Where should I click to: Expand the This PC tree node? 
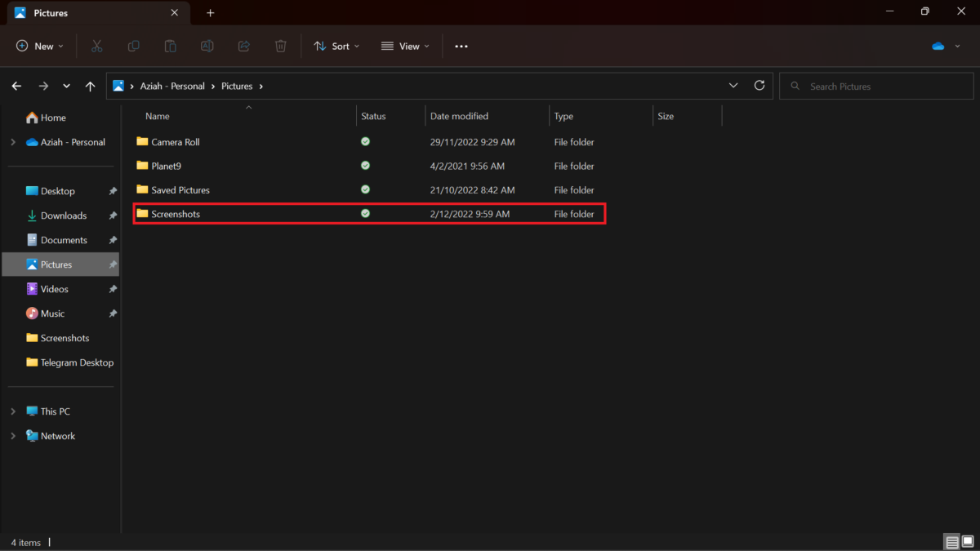coord(13,411)
